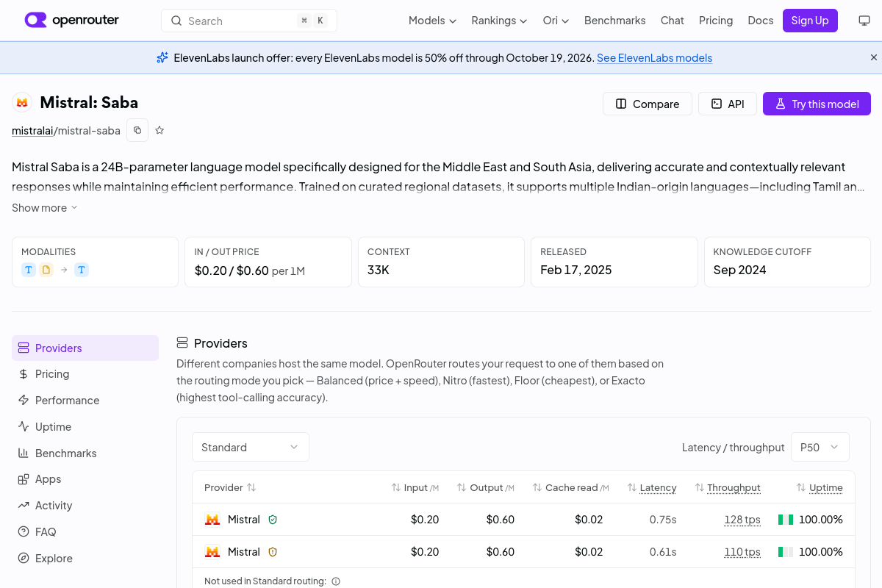Click the Mistral logo beside the Saba title
The height and width of the screenshot is (588, 882).
click(x=22, y=103)
